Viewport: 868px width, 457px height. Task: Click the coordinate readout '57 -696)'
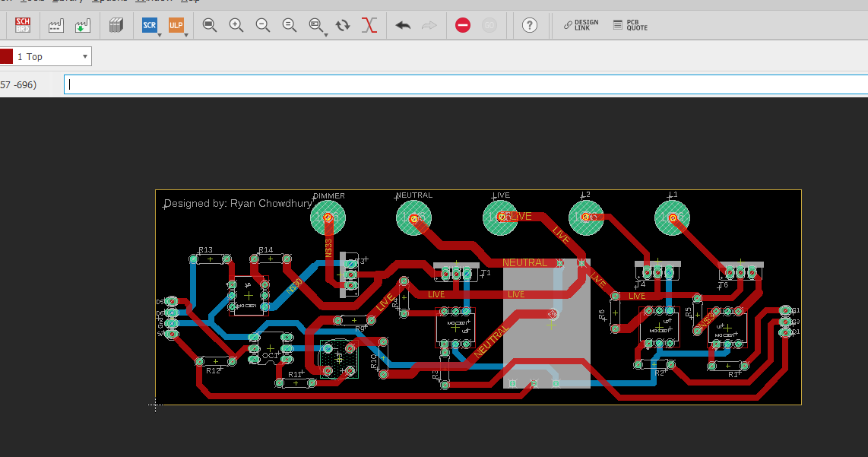(18, 84)
